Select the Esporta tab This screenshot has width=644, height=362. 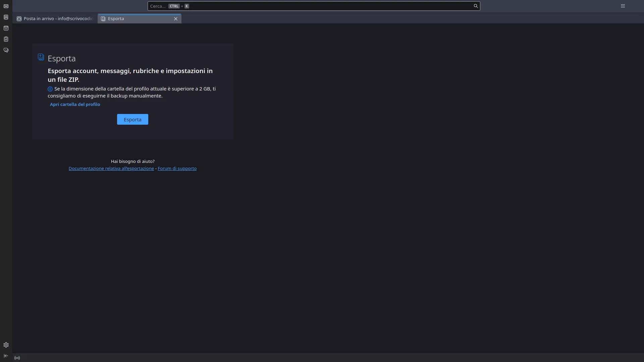(x=140, y=19)
